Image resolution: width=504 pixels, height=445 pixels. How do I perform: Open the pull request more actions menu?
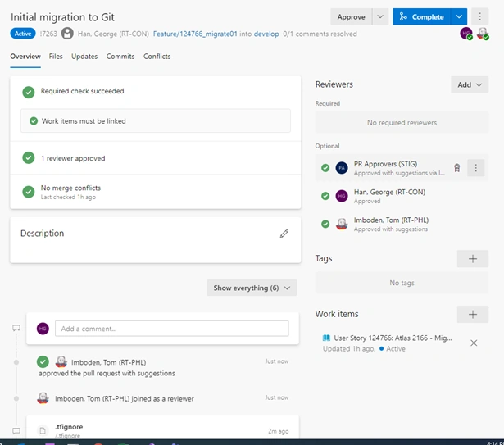click(480, 16)
